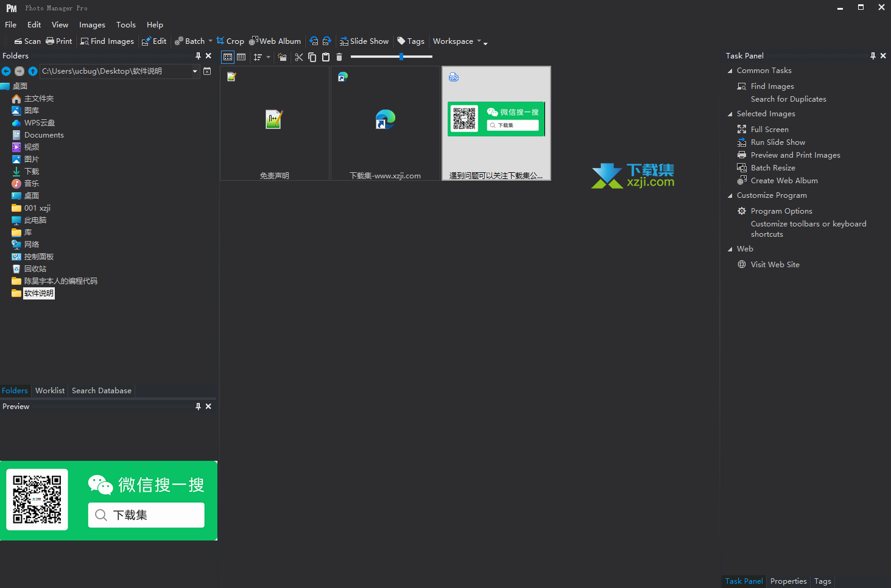Pin the Folders panel
The image size is (891, 588).
pyautogui.click(x=198, y=56)
